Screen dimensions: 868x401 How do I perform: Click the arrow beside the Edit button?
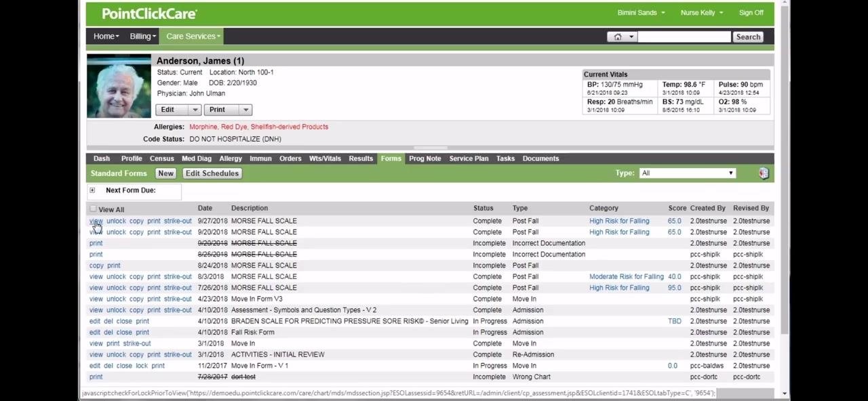195,110
